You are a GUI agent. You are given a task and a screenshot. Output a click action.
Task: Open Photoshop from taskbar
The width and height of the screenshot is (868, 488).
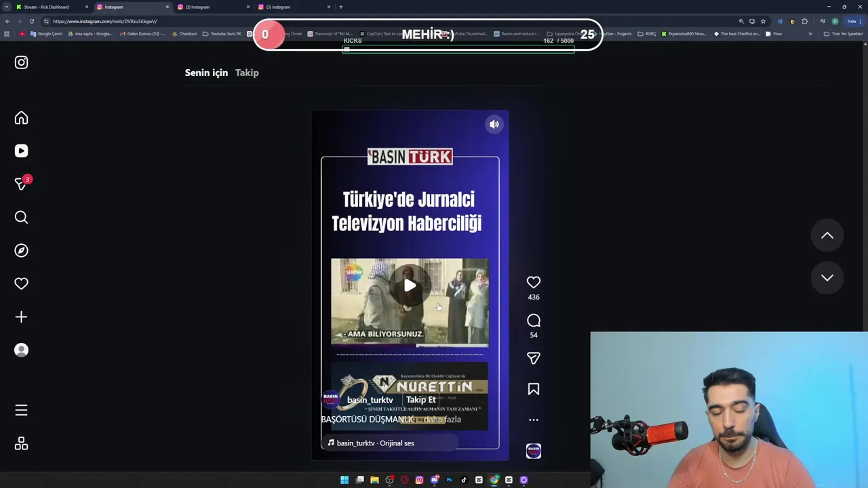449,480
